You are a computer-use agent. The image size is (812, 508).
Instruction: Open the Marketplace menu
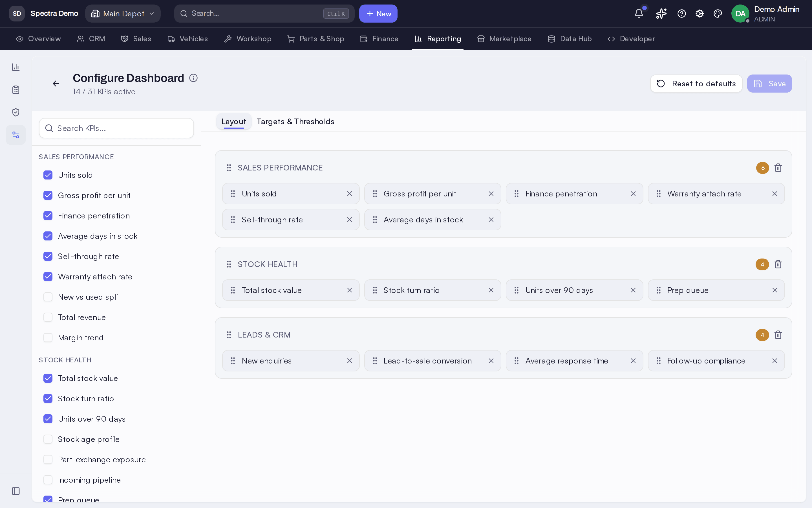point(504,39)
